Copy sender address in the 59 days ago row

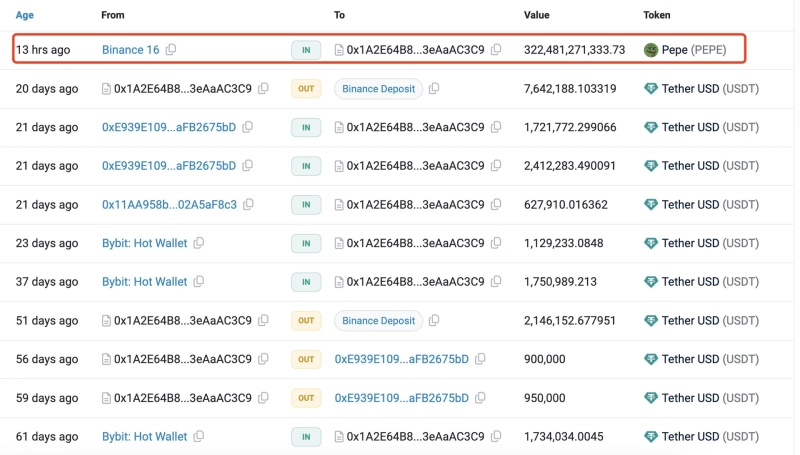coord(264,398)
